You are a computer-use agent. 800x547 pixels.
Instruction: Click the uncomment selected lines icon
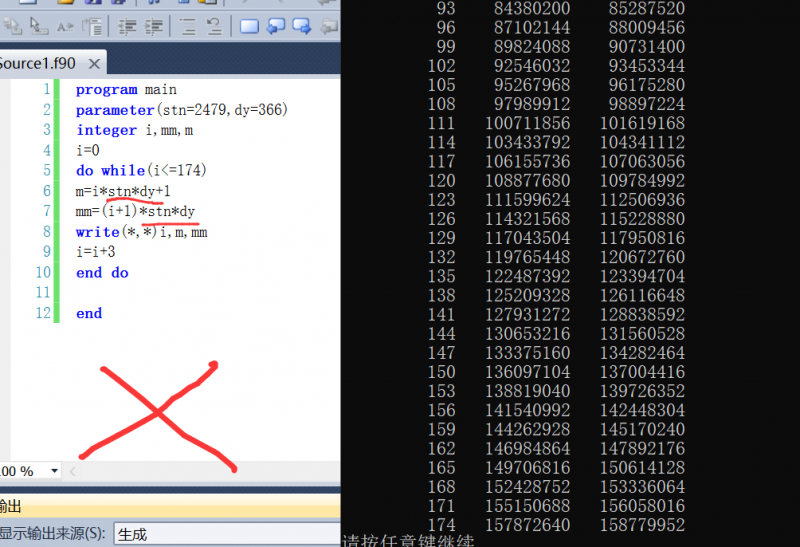click(x=214, y=26)
